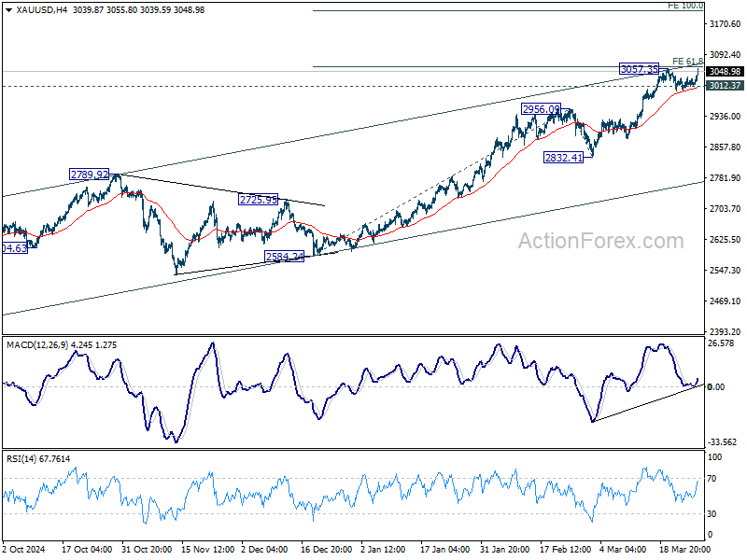Click the 18 Mar 20:00 date label
The height and width of the screenshot is (560, 747).
(684, 549)
